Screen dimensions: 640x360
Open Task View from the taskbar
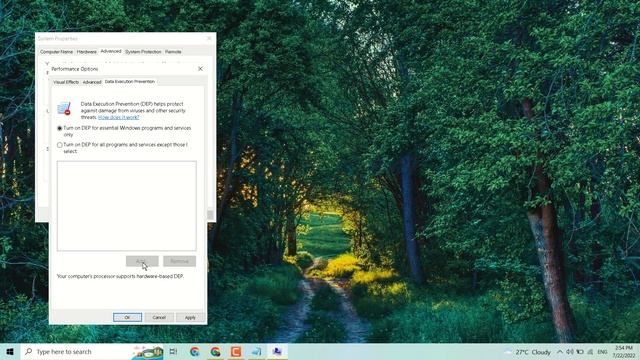[x=173, y=351]
